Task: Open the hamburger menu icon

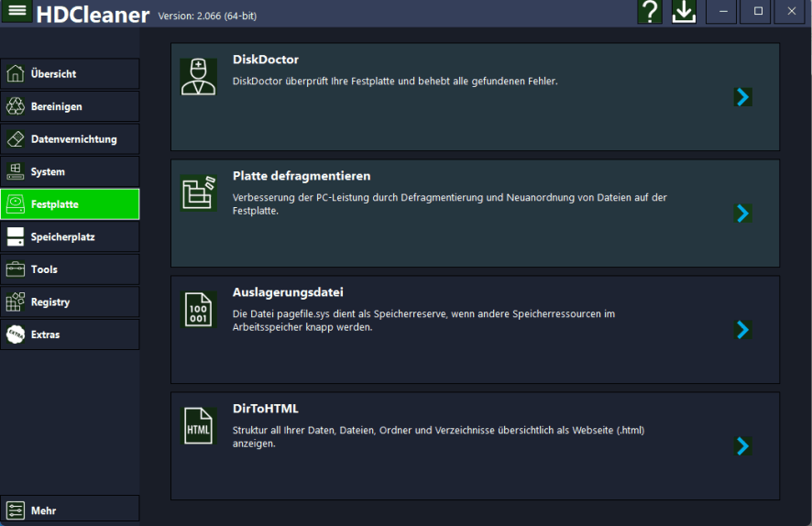Action: pos(17,11)
